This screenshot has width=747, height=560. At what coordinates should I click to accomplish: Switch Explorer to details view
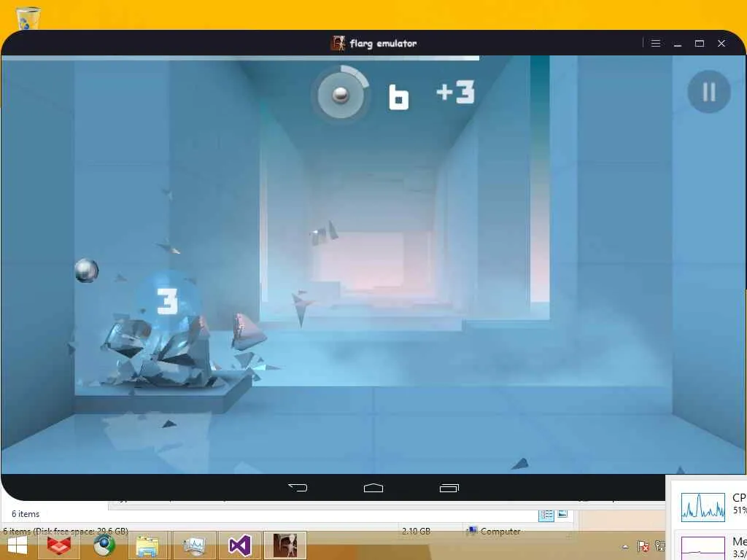[546, 515]
